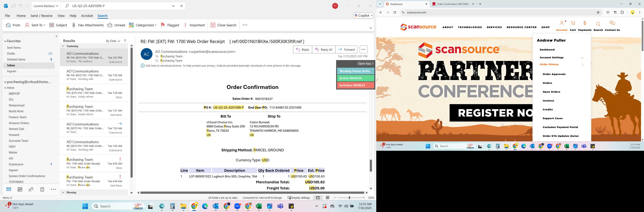This screenshot has height=212, width=644.
Task: Open the Categorized filter dropdown
Action: pyautogui.click(x=143, y=25)
